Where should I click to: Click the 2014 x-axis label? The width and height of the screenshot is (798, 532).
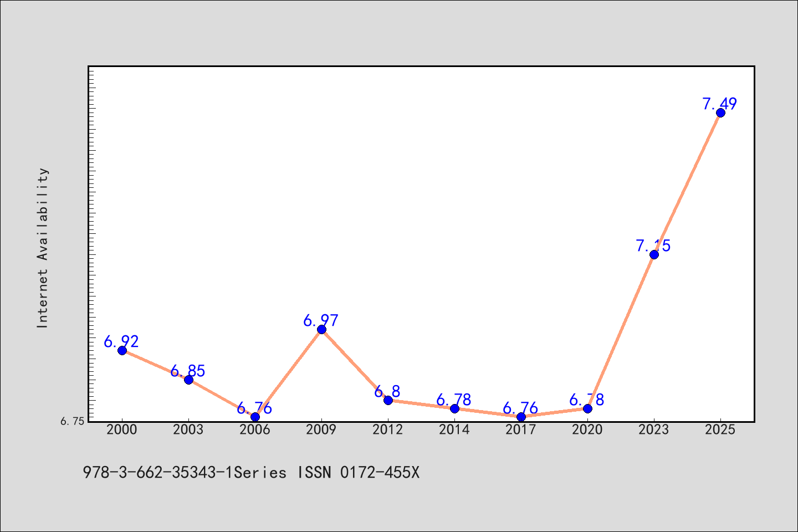[454, 429]
